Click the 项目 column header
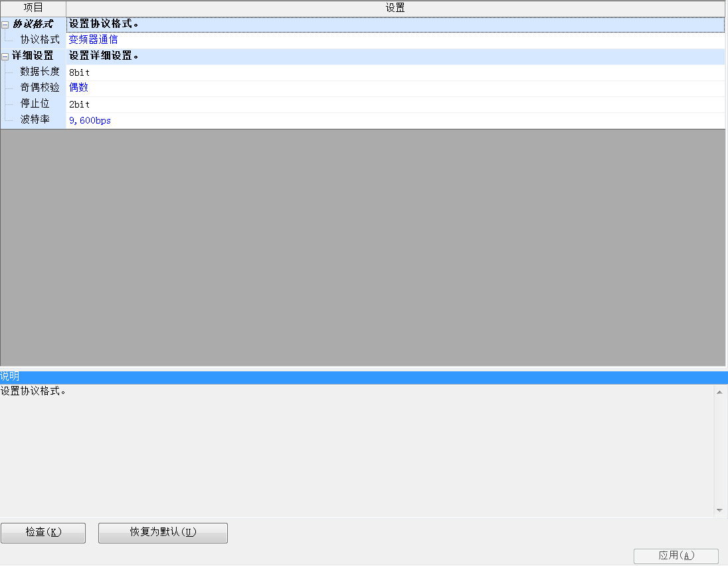The height and width of the screenshot is (566, 728). point(33,8)
